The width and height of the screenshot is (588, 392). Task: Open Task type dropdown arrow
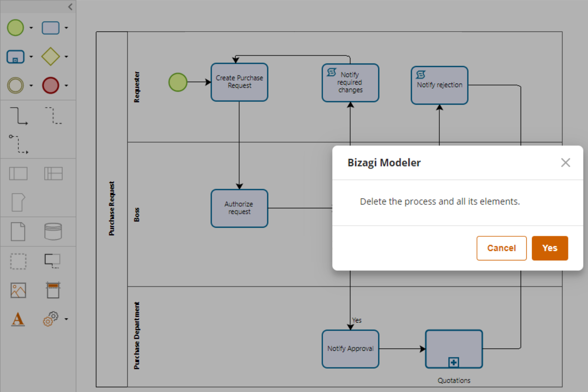point(66,28)
